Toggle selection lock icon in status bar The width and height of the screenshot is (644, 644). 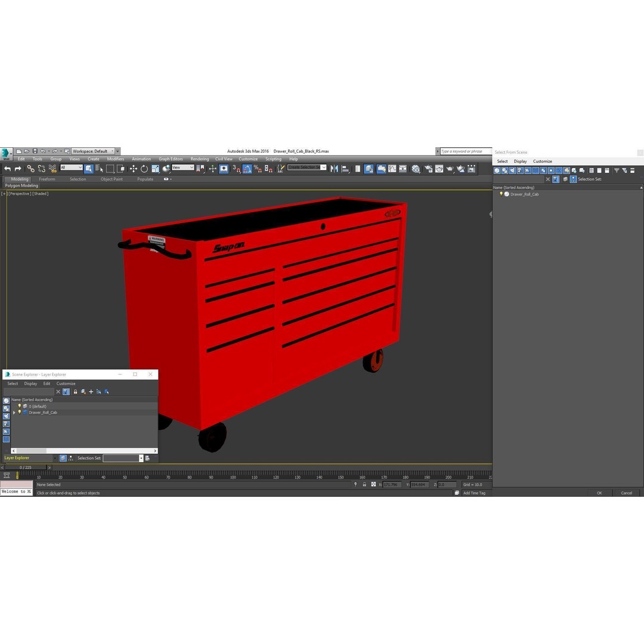pos(364,485)
